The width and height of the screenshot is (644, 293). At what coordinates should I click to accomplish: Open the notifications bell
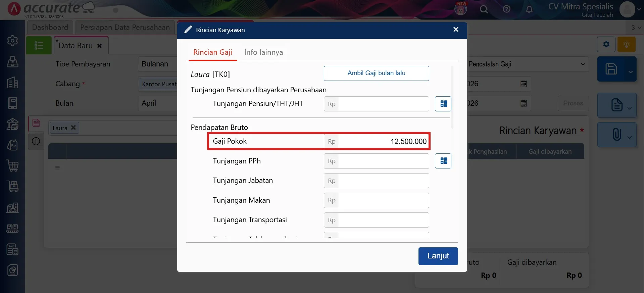click(529, 9)
